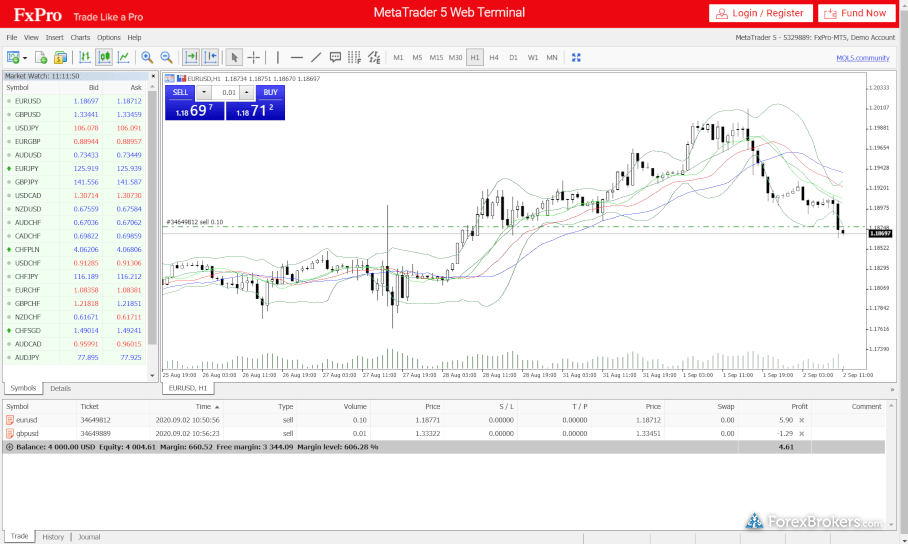Screen dimensions: 908x544
Task: Select the Fibonacci retracement tool
Action: point(354,57)
